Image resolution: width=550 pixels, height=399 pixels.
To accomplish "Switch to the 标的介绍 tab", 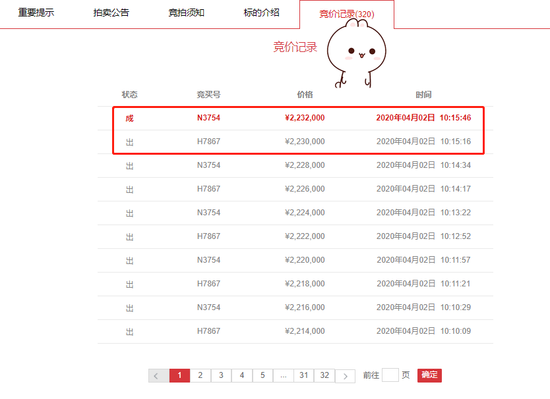I will click(x=261, y=13).
